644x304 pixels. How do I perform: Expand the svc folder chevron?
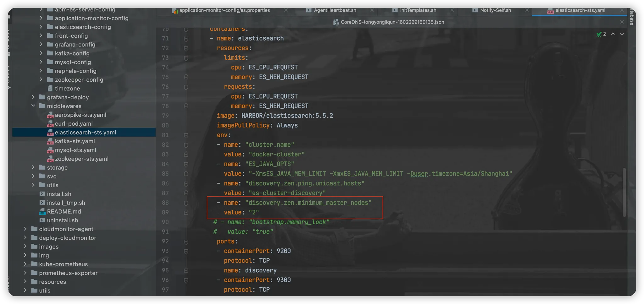pos(33,176)
